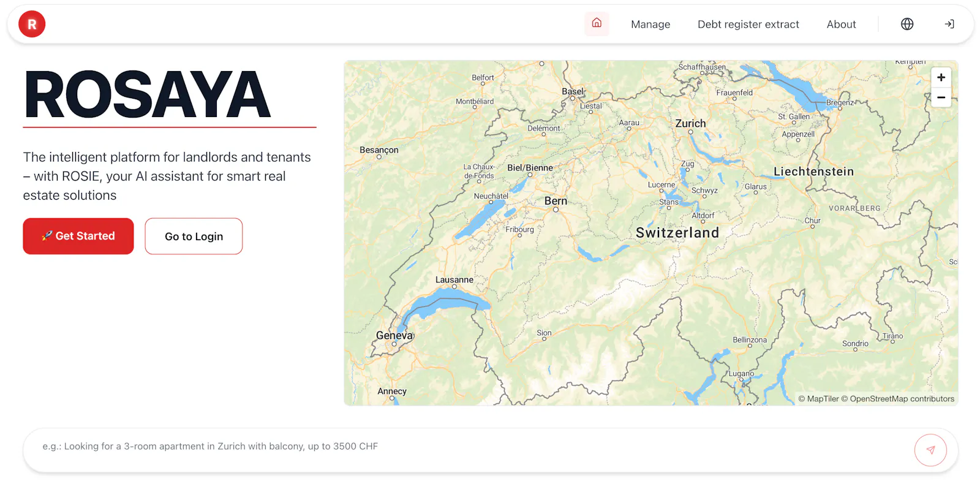Click Frauenfeld label on the map
The height and width of the screenshot is (492, 980).
[x=734, y=93]
